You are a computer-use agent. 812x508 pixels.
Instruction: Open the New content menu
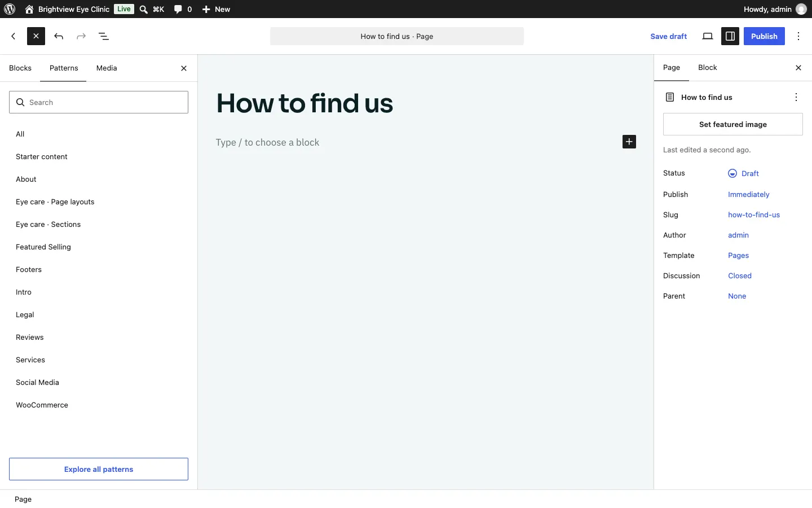coord(217,9)
